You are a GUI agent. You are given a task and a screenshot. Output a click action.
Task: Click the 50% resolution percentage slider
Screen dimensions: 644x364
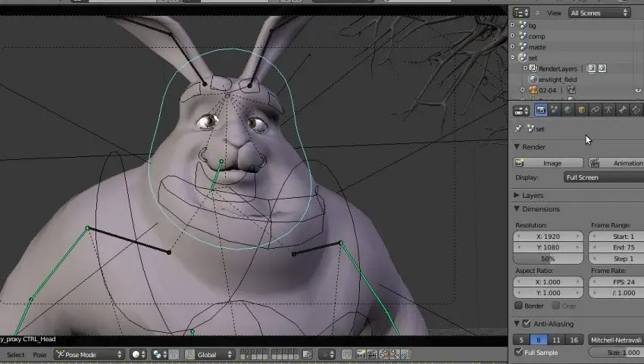(547, 259)
